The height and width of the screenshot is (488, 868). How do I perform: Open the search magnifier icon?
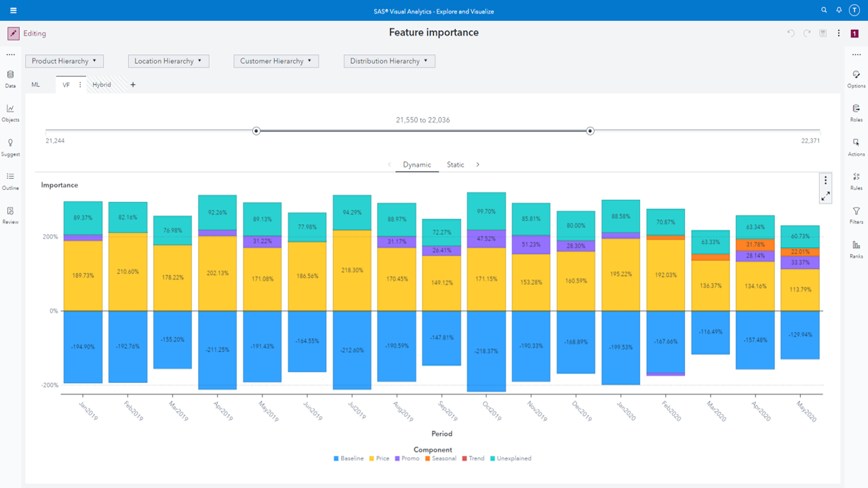824,10
